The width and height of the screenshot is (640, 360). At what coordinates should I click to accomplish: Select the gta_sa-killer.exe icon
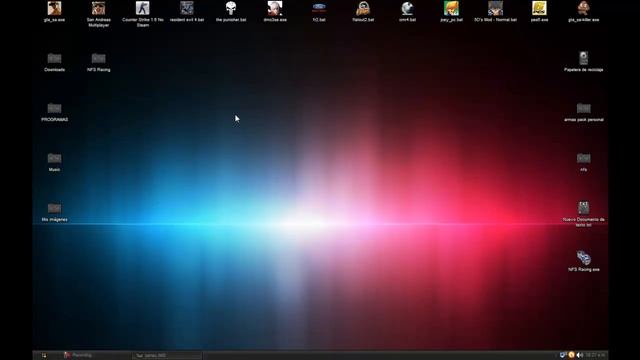(583, 9)
